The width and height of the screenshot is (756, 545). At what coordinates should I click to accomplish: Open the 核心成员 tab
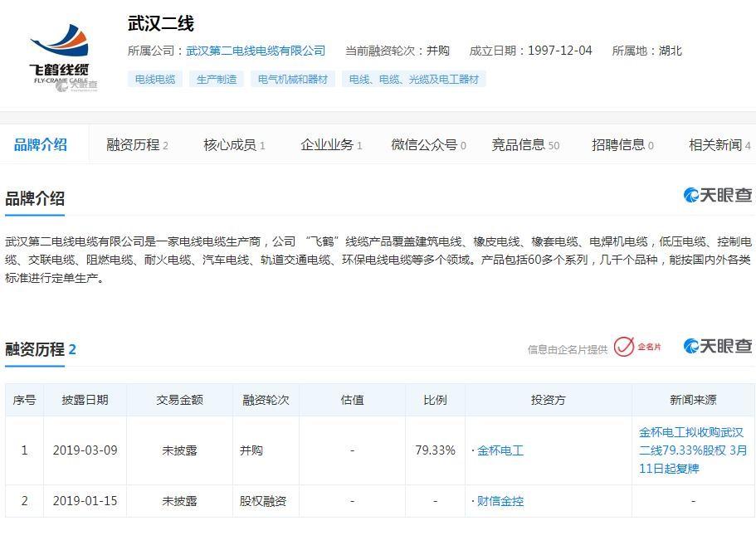(233, 144)
